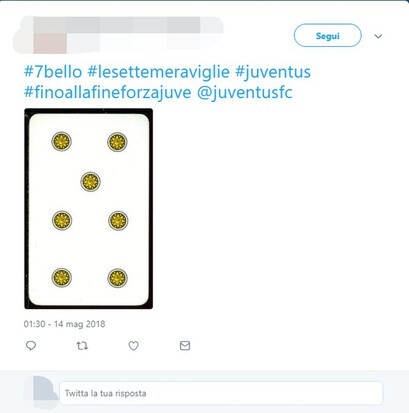
Task: Open timestamp 01:30 - 14 mag 2018
Action: coord(64,324)
